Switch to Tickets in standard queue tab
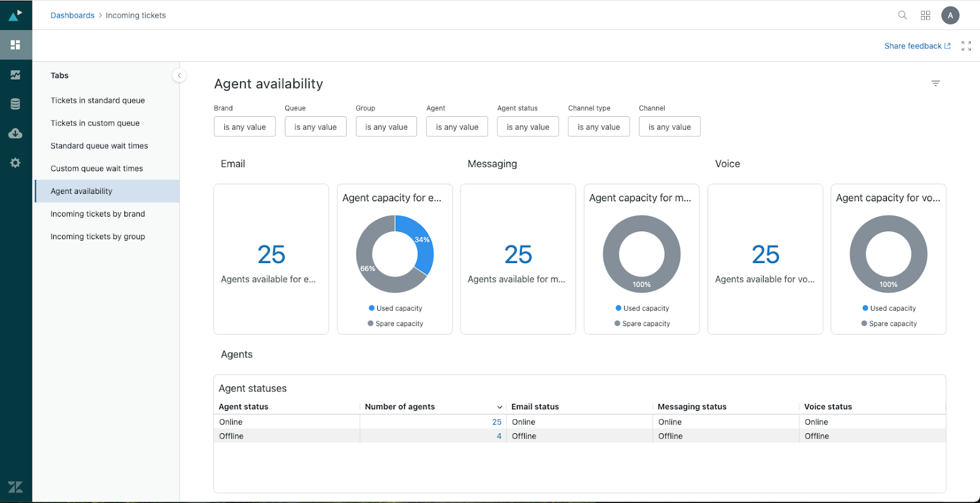This screenshot has width=980, height=503. click(97, 100)
